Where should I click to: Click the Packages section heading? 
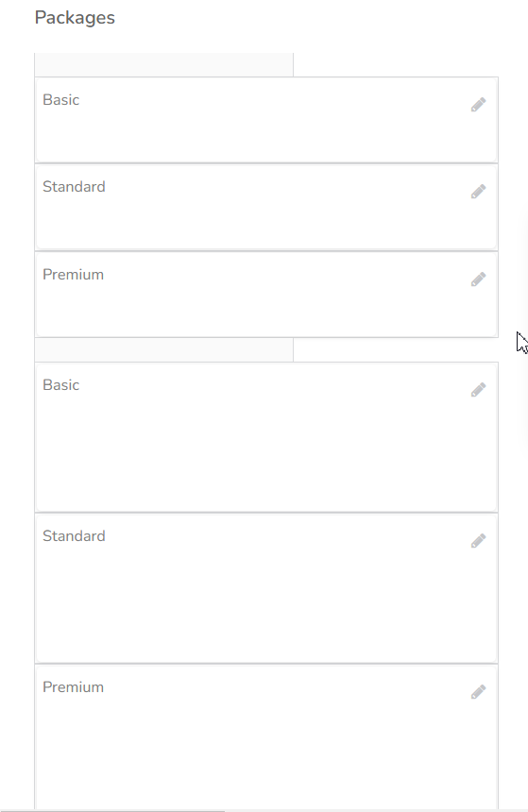pyautogui.click(x=75, y=18)
